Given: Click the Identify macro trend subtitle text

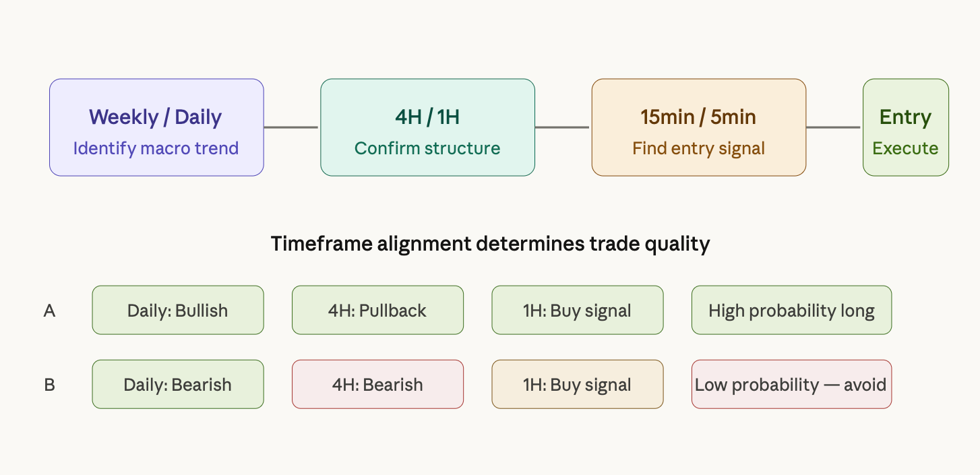Looking at the screenshot, I should click(x=156, y=148).
